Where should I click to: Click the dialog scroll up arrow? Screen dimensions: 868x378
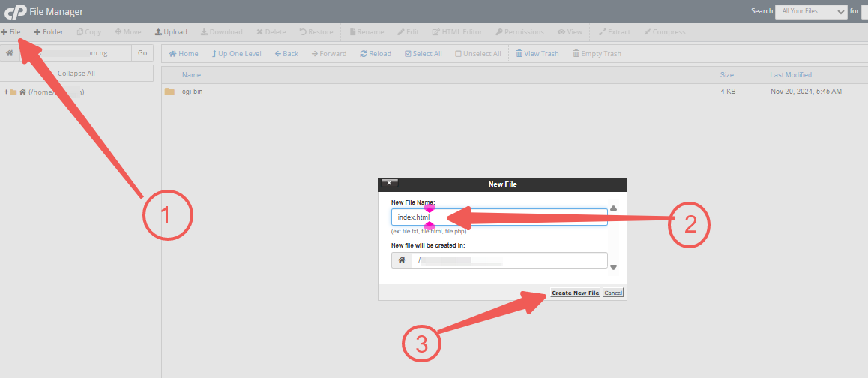[613, 209]
